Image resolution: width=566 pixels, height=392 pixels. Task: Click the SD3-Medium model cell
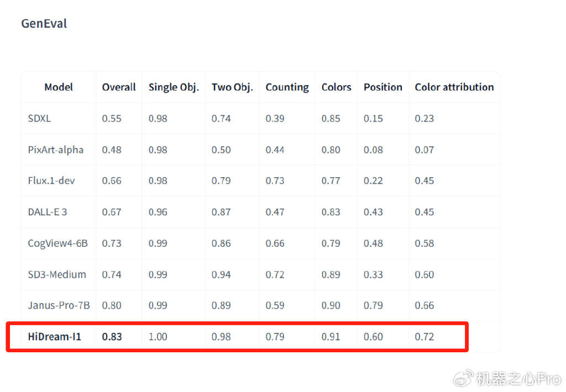point(57,274)
